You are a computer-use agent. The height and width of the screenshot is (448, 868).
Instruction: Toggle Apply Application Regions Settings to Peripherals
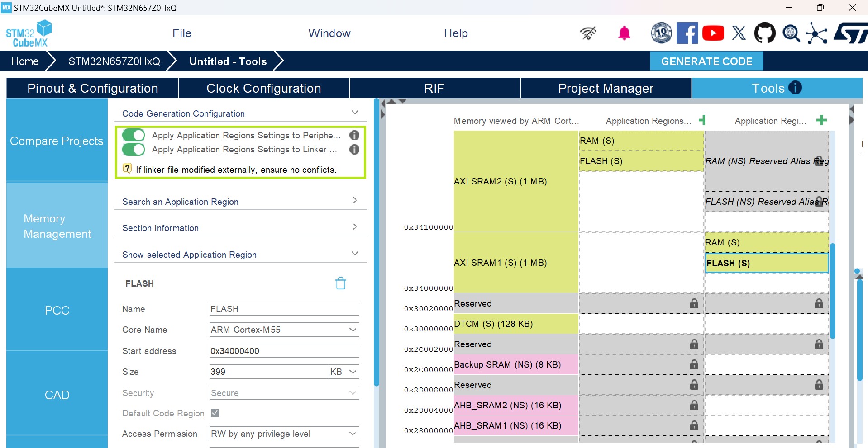pyautogui.click(x=134, y=135)
